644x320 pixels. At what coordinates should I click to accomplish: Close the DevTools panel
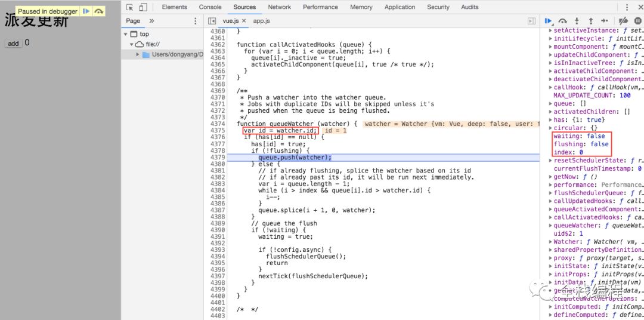(639, 7)
